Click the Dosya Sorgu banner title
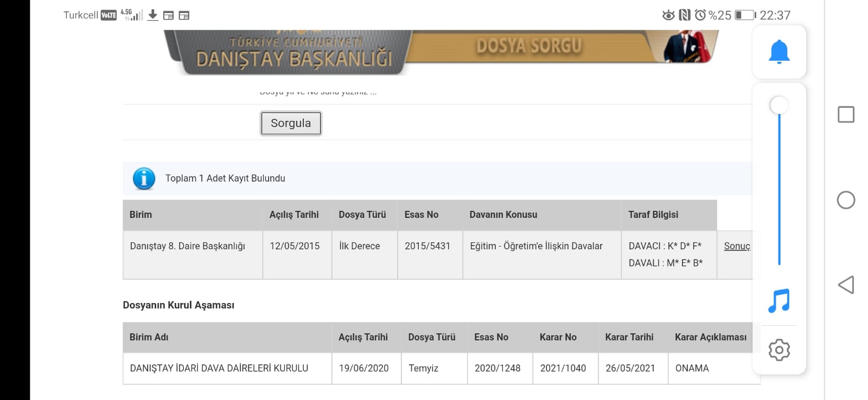Screen dimensions: 868x400 click(529, 46)
